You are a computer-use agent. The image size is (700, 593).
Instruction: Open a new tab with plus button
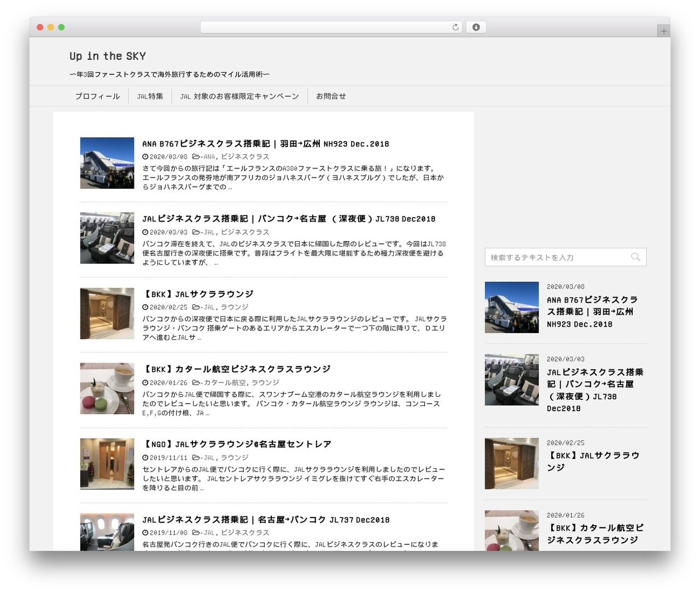click(x=663, y=31)
